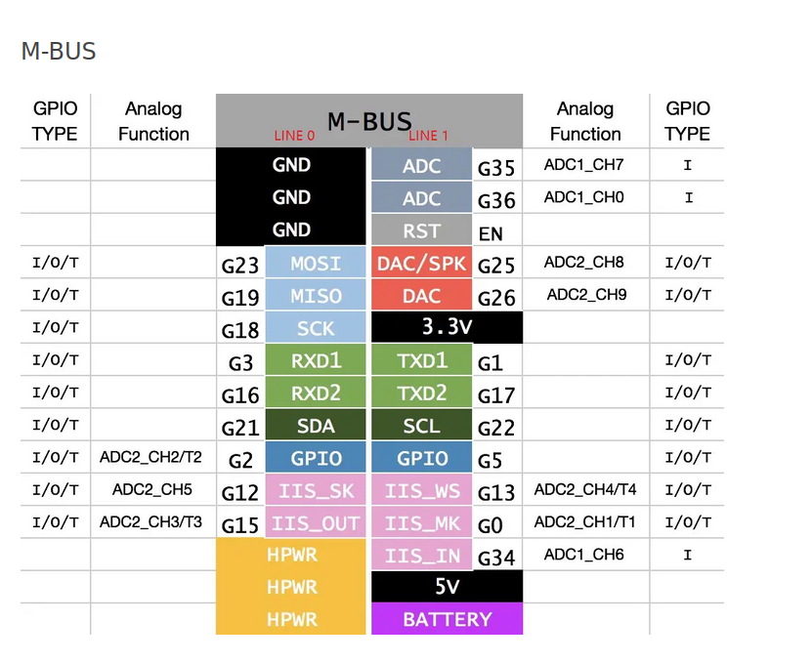812x663 pixels.
Task: Click the red DAC/SPK cell
Action: [x=422, y=263]
